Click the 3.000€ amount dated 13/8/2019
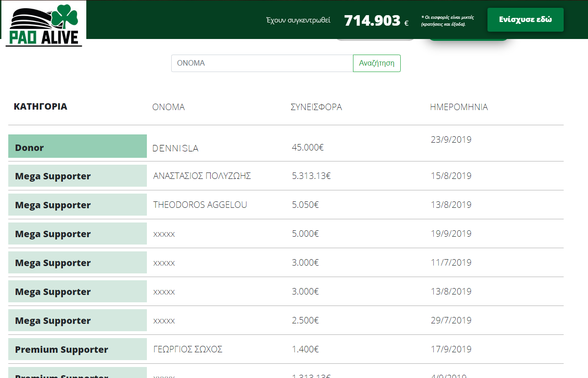 pos(305,291)
